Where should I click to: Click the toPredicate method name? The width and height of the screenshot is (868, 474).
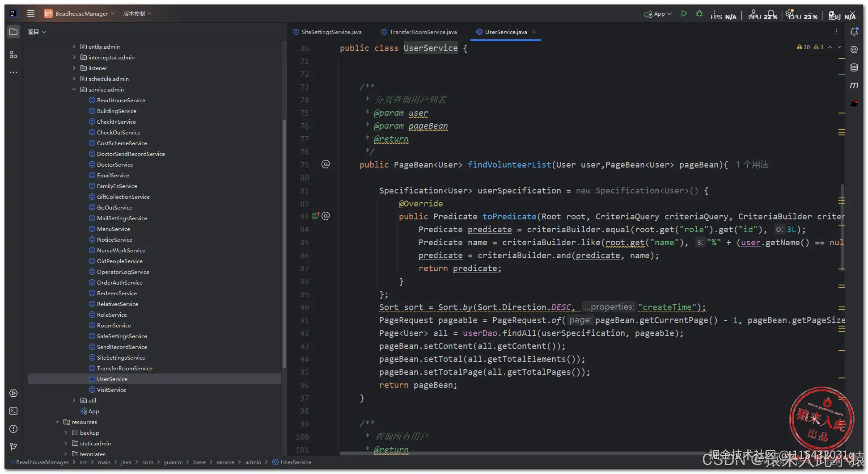point(509,216)
